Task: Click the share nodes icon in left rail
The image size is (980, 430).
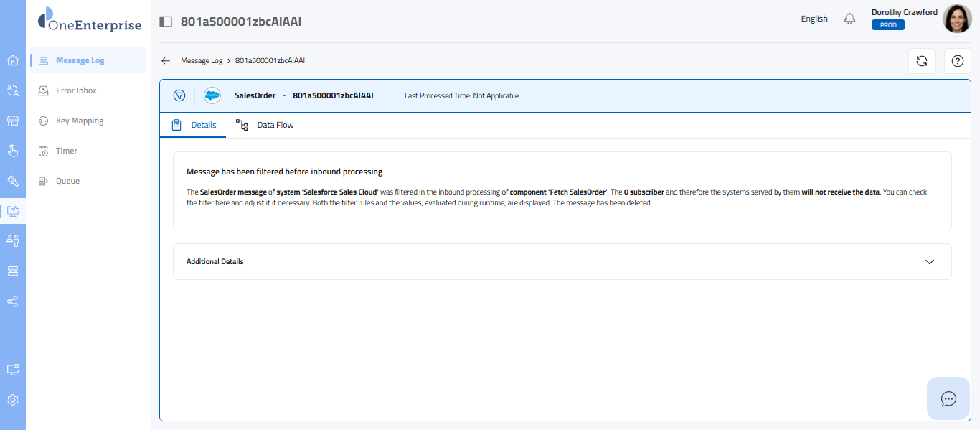Action: click(12, 302)
